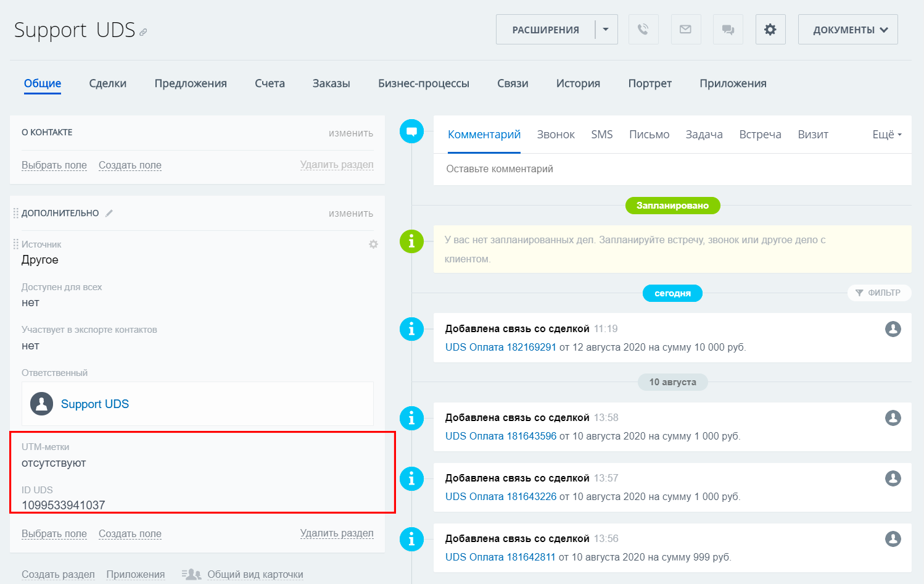Click user avatar on 11:19 timeline entry

click(x=893, y=329)
